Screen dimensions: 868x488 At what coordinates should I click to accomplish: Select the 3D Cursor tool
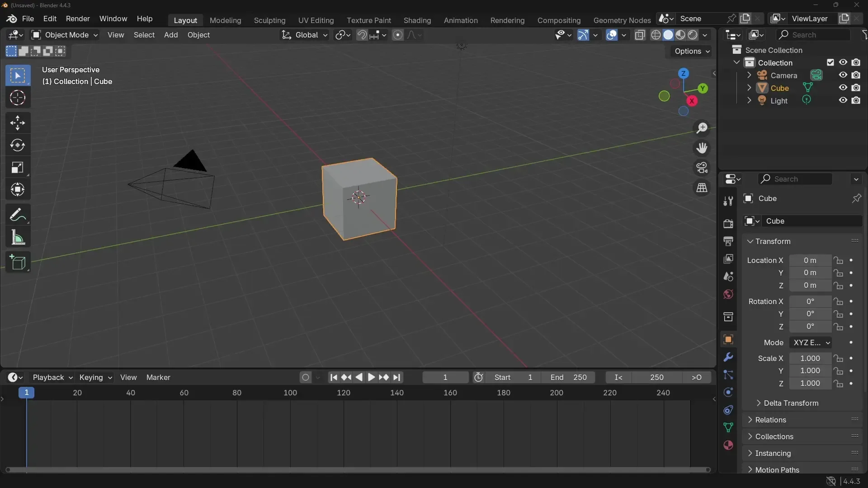click(x=18, y=98)
